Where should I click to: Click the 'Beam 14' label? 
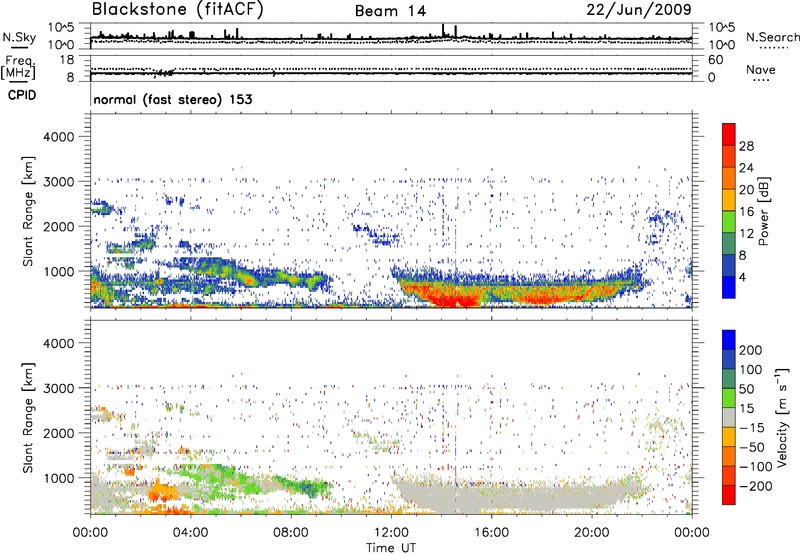pos(390,11)
